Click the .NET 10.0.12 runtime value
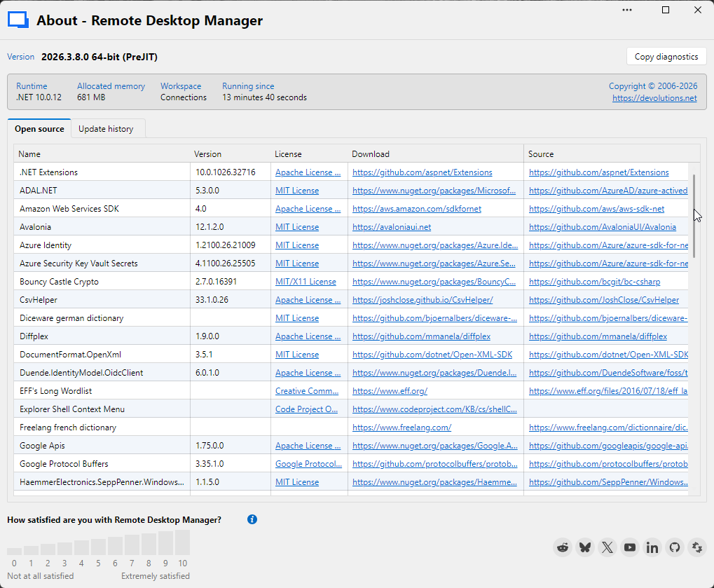 pos(39,97)
